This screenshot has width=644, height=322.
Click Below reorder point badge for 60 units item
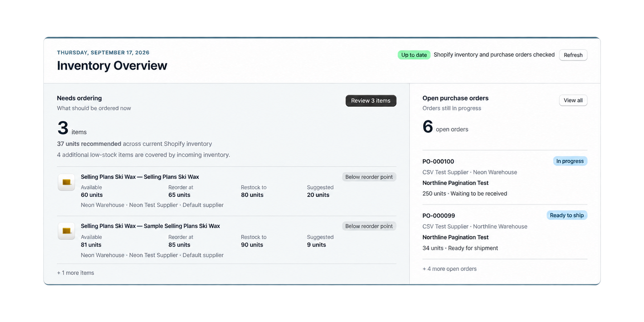369,177
